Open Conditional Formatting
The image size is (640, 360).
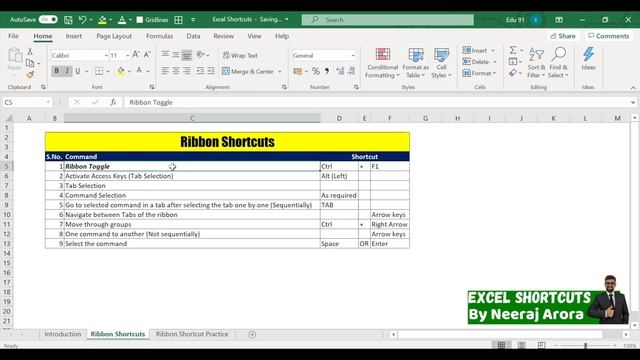382,63
